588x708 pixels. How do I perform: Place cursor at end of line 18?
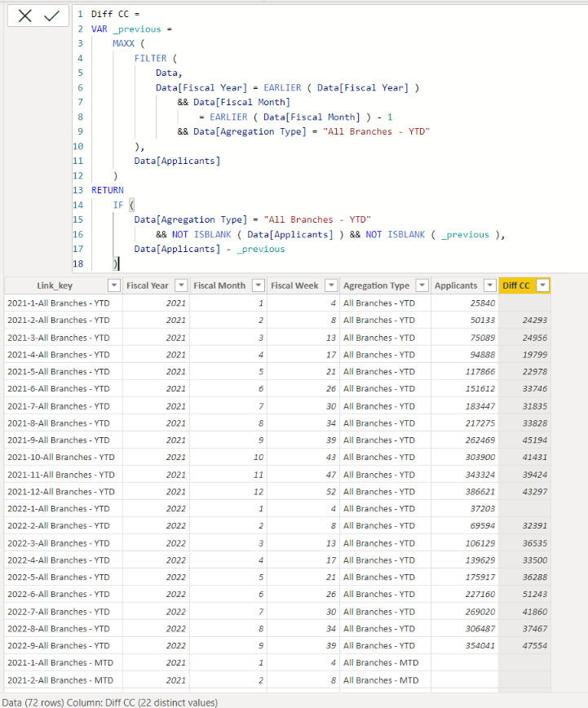[x=119, y=263]
